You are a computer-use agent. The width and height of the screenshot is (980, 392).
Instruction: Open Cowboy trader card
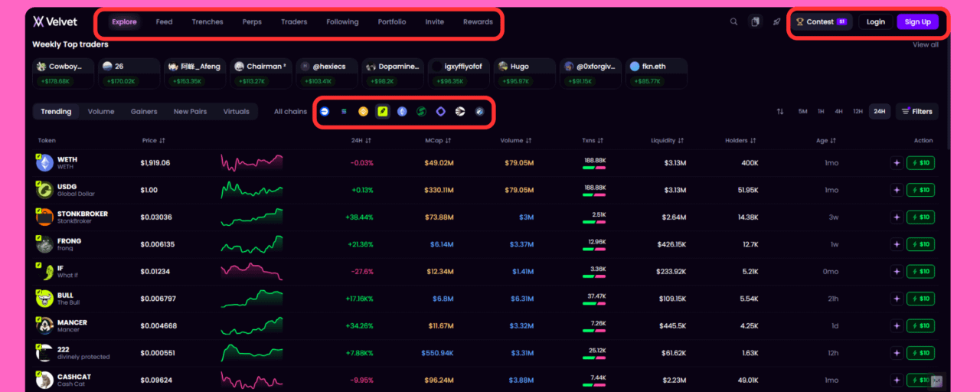pos(64,73)
